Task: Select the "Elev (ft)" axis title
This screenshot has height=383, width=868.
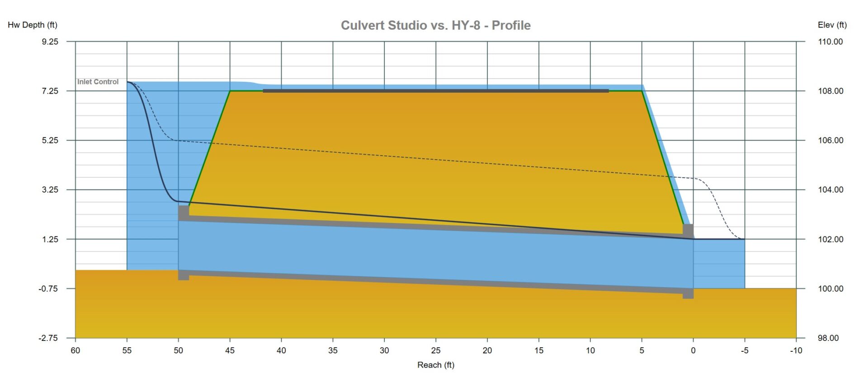Action: coord(832,25)
